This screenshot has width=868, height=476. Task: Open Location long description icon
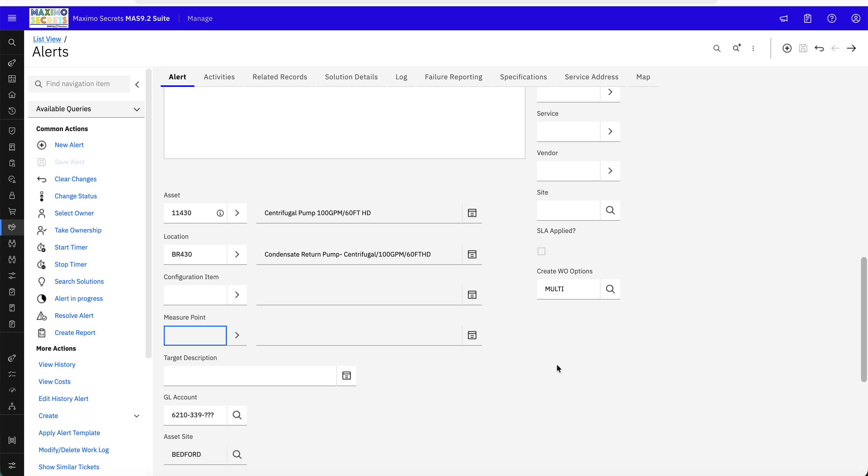[x=472, y=254]
